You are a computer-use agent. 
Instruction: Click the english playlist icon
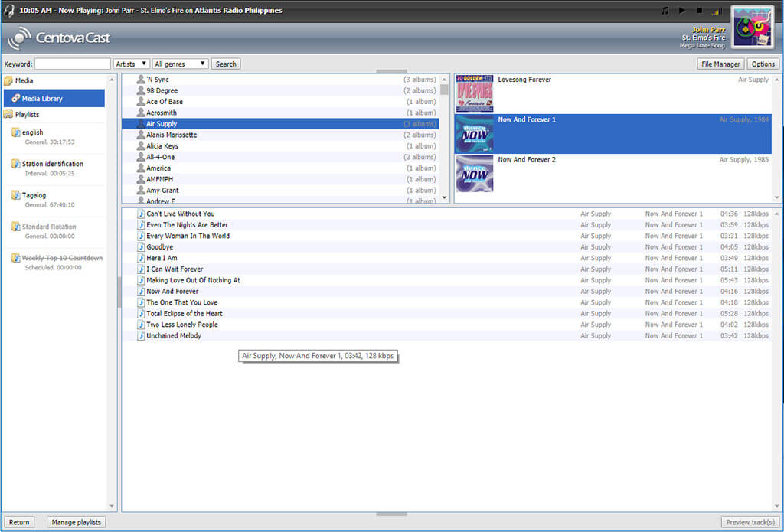pyautogui.click(x=15, y=132)
